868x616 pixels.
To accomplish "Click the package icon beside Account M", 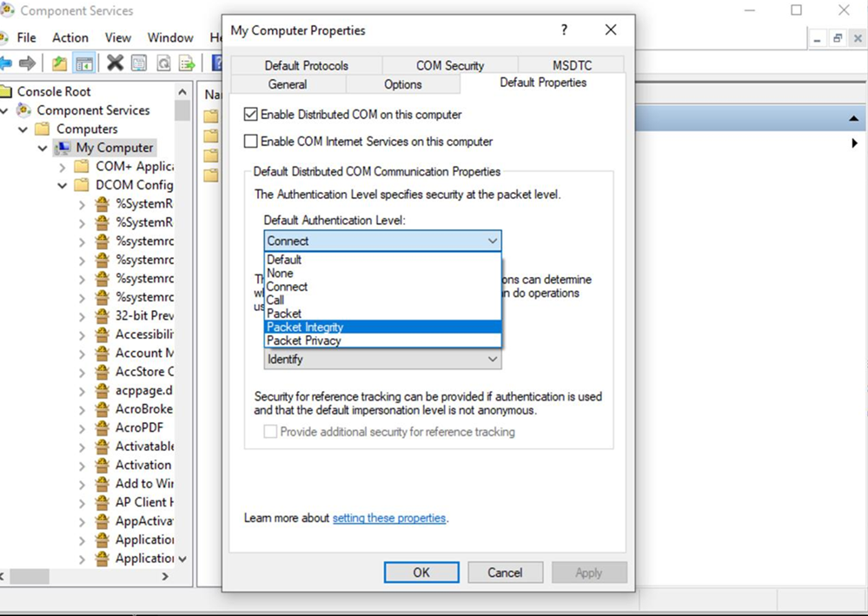I will pyautogui.click(x=102, y=353).
